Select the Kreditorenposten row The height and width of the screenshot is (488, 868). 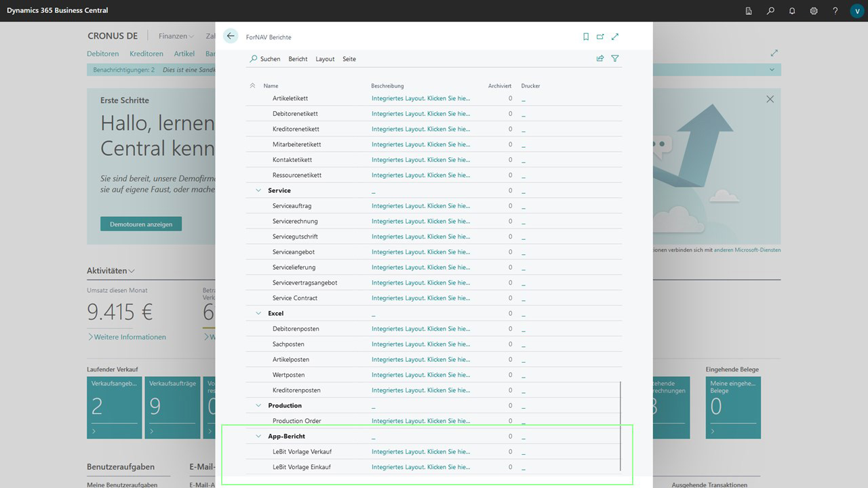tap(433, 390)
